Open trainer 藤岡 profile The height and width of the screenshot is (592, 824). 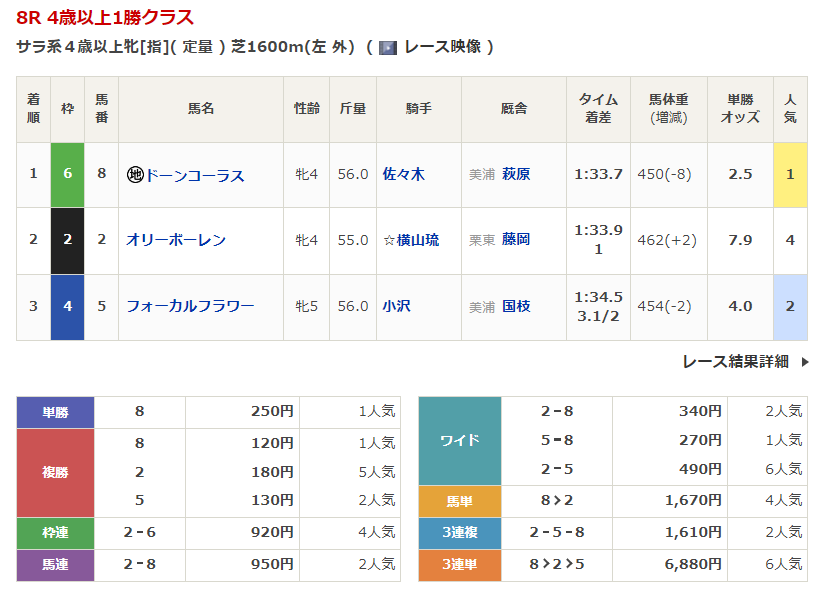[516, 240]
